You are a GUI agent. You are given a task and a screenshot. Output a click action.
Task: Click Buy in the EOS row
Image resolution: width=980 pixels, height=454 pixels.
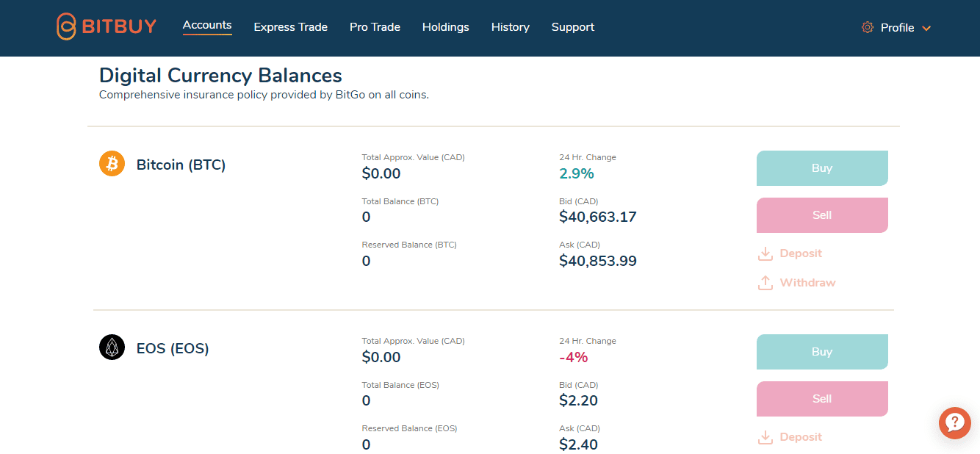(x=822, y=352)
